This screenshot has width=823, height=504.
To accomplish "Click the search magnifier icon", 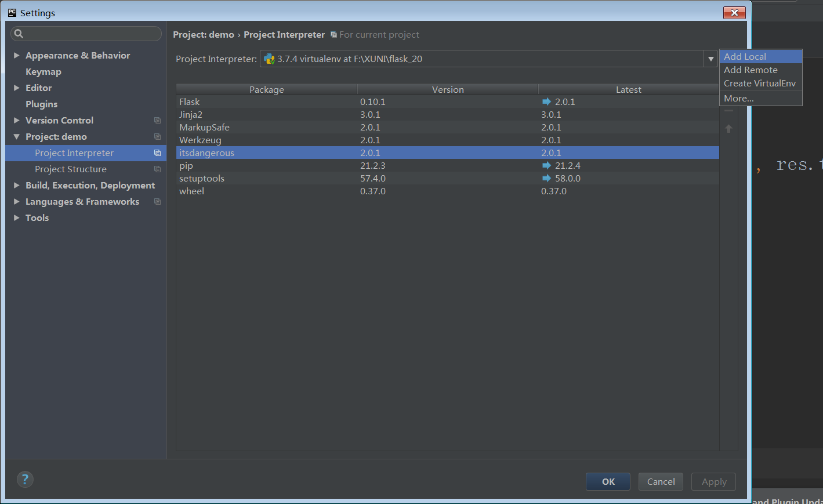I will click(19, 34).
